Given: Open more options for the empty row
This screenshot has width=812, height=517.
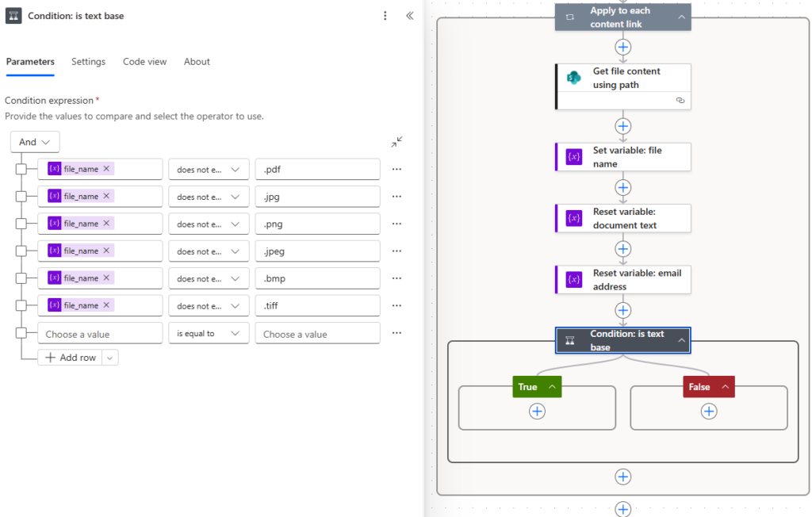Looking at the screenshot, I should tap(396, 333).
